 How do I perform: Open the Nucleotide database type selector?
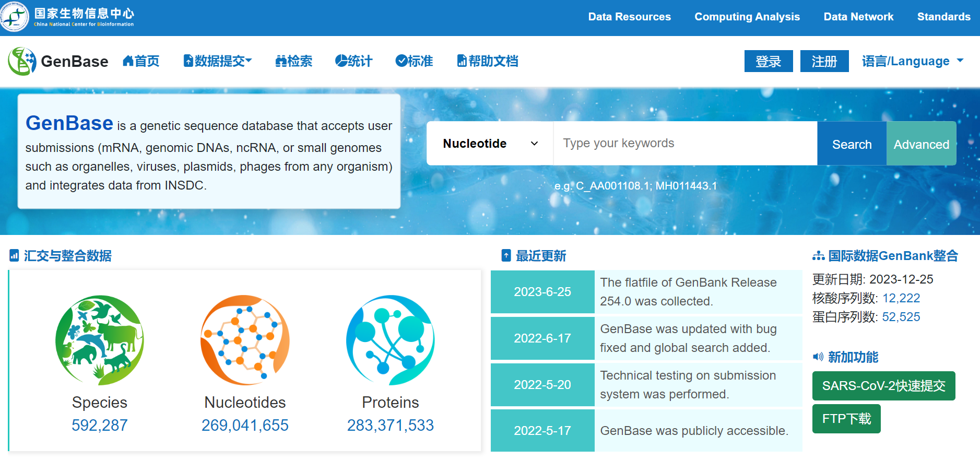point(490,144)
